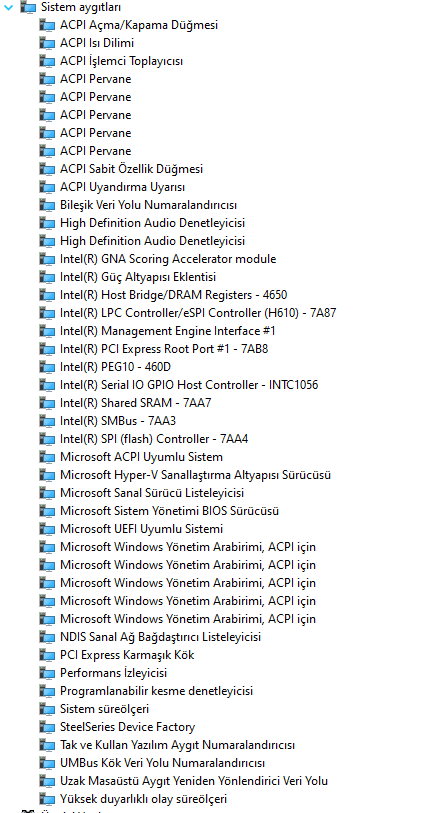Select ACPI Açma/Kapama Düğmesi device
The width and height of the screenshot is (428, 813).
pyautogui.click(x=139, y=25)
